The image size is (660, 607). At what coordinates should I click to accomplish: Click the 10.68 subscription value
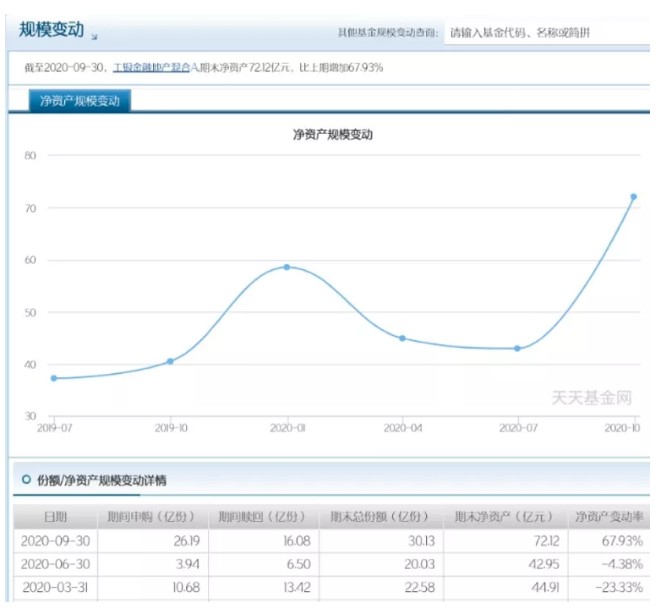click(x=186, y=587)
